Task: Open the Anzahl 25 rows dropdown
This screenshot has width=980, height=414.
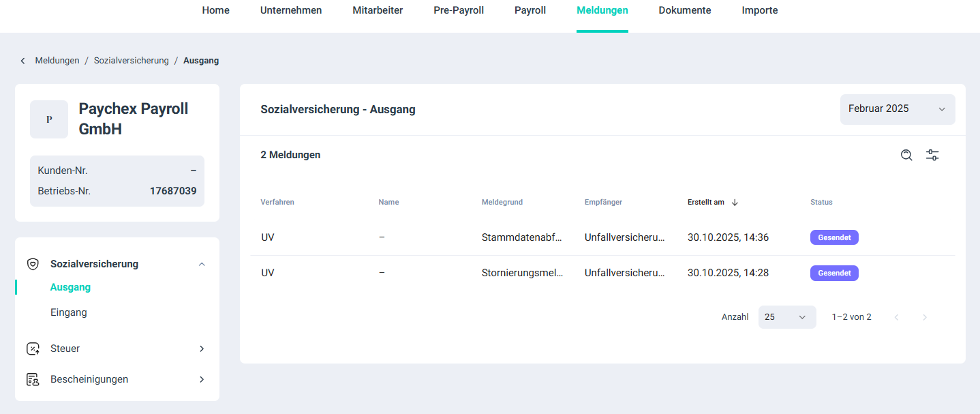Action: pos(786,317)
